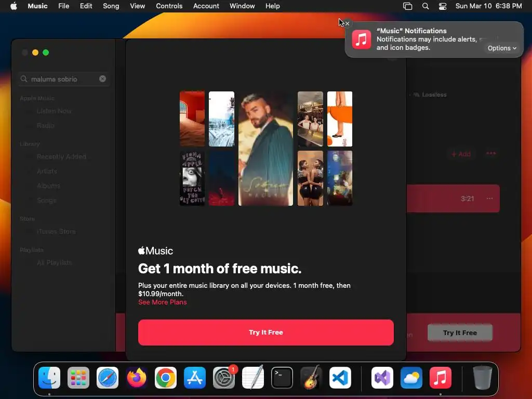
Task: Launch Firefox from the dock
Action: [137, 378]
